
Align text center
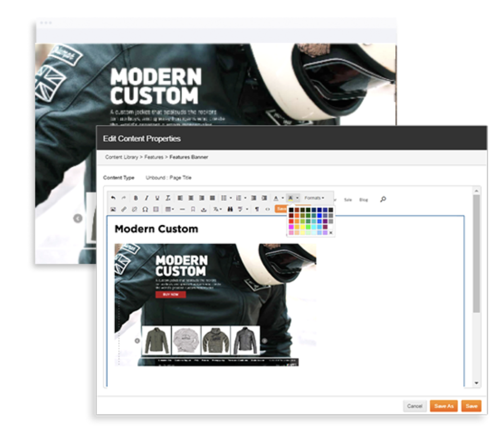pos(191,198)
